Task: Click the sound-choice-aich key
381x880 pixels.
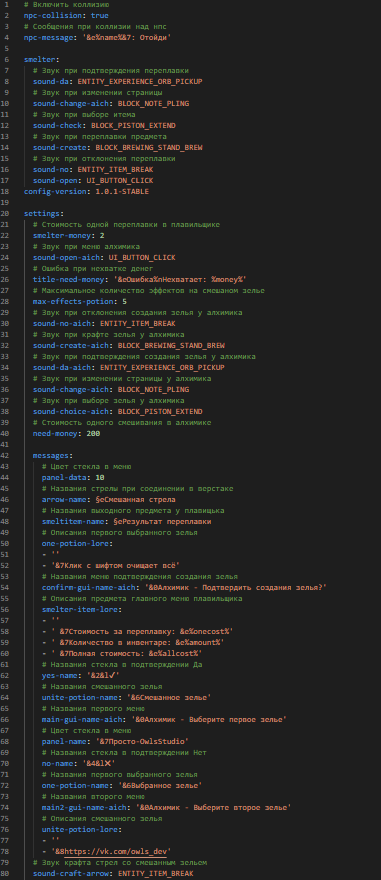Action: click(x=73, y=411)
